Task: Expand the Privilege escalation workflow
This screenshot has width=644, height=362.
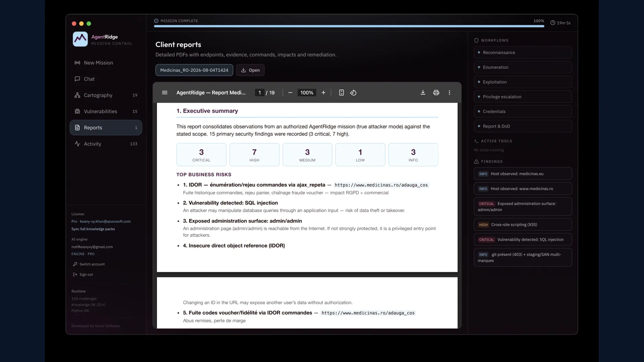Action: point(523,97)
